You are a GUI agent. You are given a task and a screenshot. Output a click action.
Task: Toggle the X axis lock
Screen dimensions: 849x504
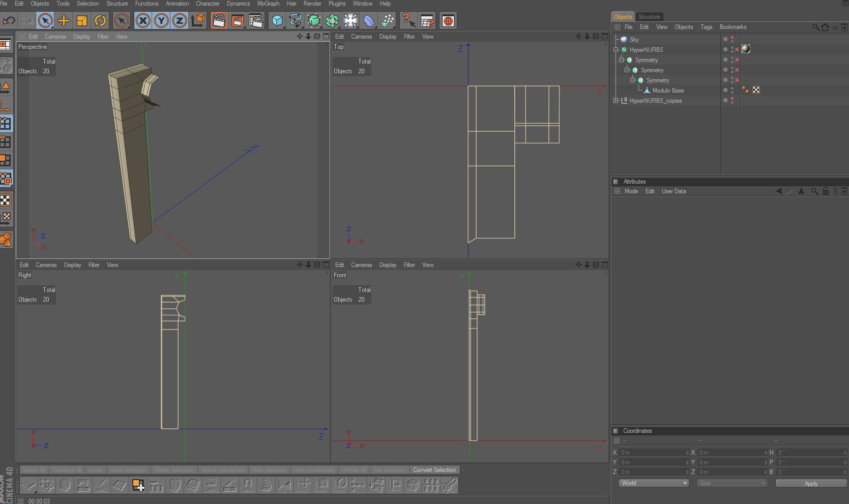tap(143, 21)
